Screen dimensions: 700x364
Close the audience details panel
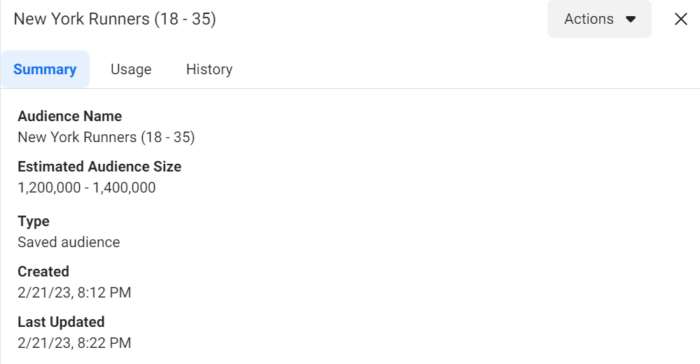681,19
